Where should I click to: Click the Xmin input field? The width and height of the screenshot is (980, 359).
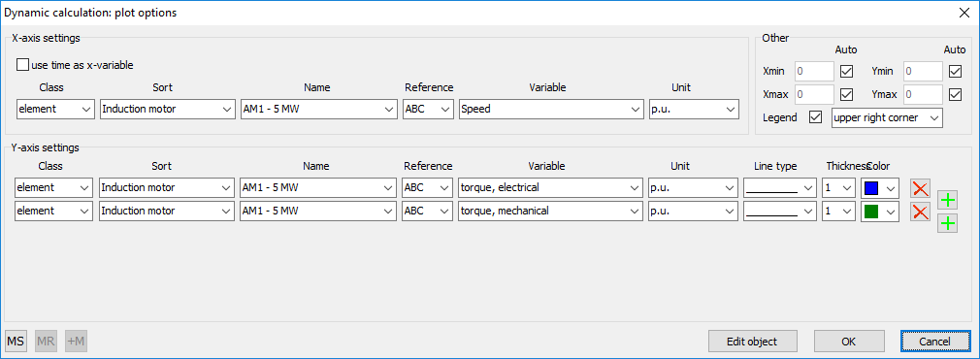[x=814, y=71]
